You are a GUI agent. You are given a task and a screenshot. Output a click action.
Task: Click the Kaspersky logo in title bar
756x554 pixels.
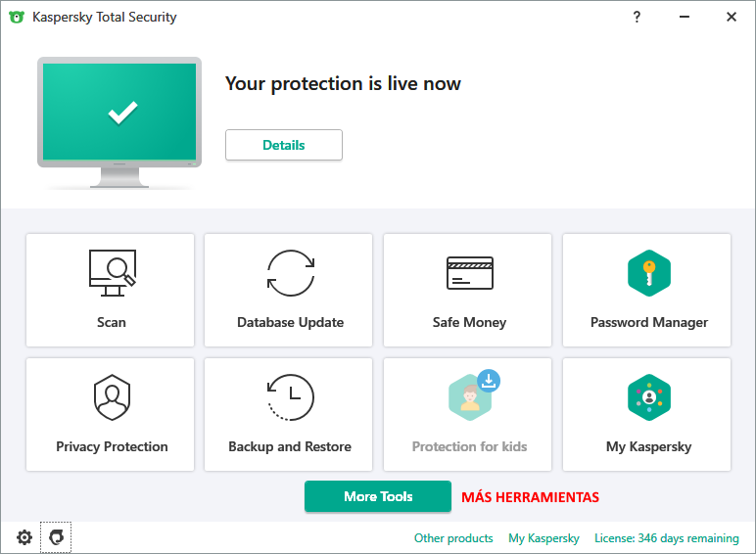pos(17,17)
